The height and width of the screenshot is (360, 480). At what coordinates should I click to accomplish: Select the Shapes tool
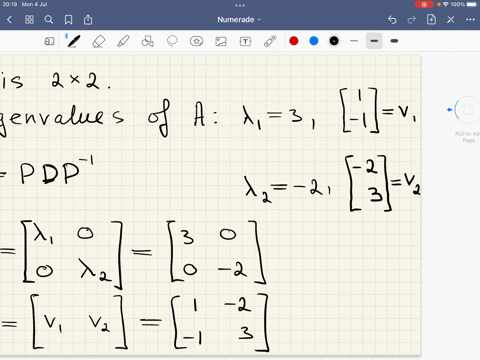pos(148,41)
